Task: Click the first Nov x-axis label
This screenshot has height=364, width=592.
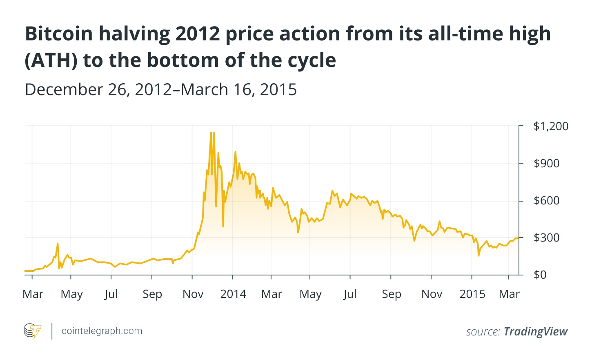Action: pyautogui.click(x=193, y=294)
